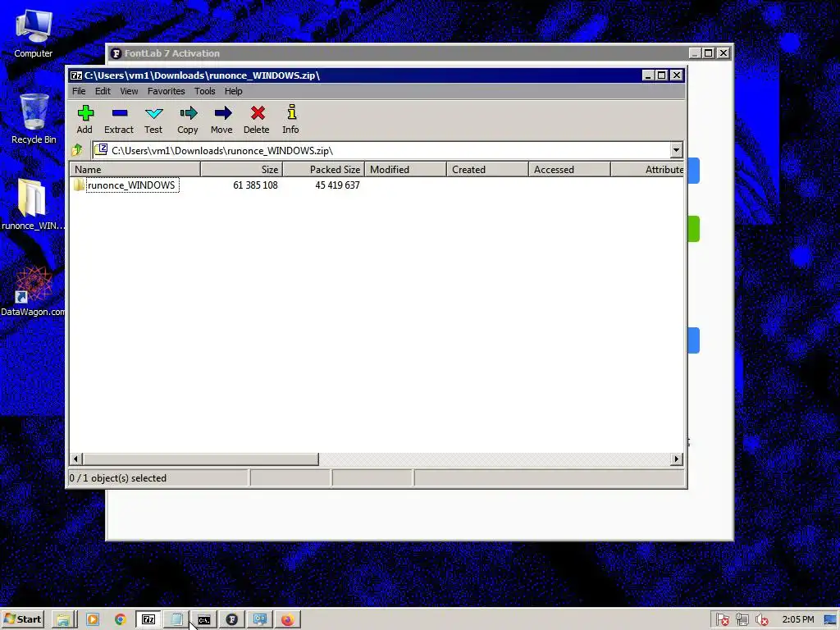Click the horizontal scrollbar thumb
Image resolution: width=840 pixels, height=630 pixels.
point(200,459)
